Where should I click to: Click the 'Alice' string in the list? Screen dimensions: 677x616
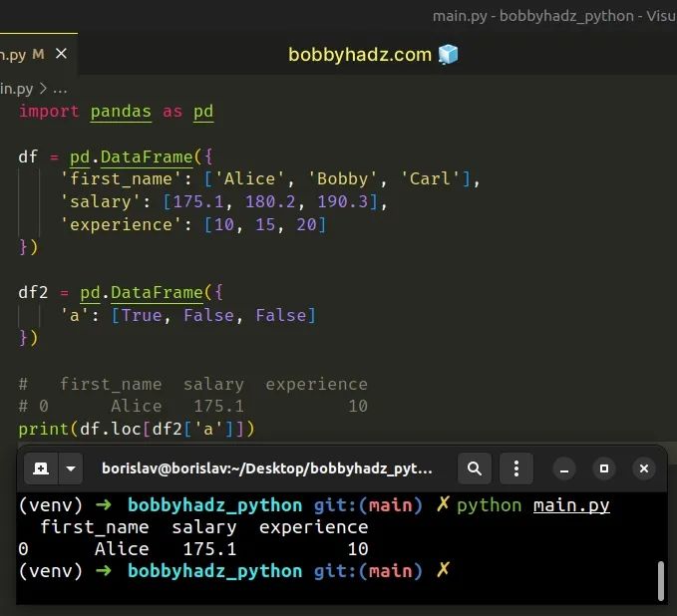coord(249,179)
